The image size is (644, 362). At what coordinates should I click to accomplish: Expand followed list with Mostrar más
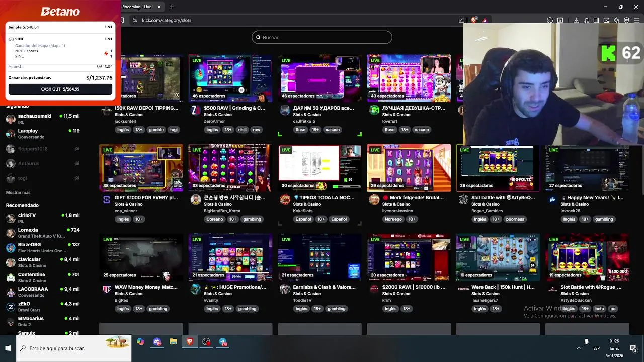[x=18, y=192]
